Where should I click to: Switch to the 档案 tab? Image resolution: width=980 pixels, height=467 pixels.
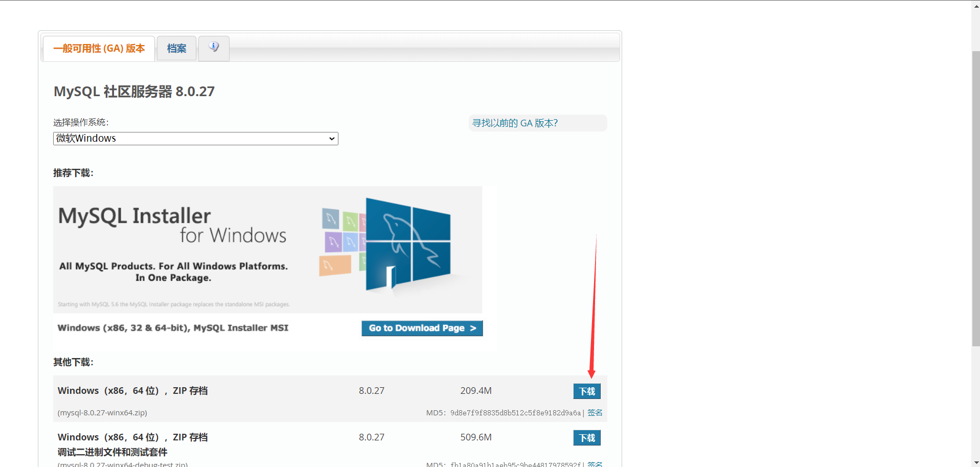click(x=176, y=48)
